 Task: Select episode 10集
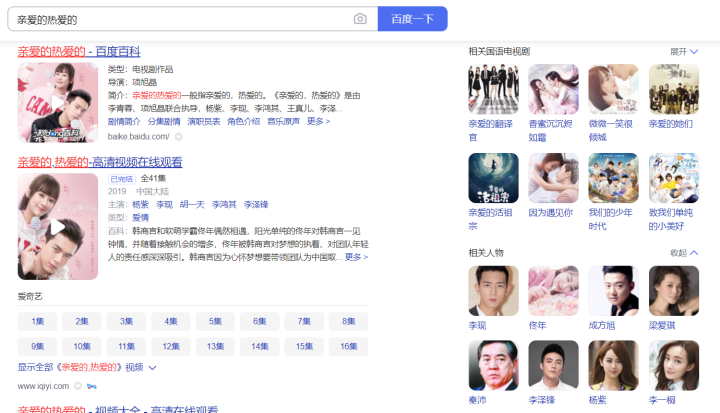click(82, 346)
